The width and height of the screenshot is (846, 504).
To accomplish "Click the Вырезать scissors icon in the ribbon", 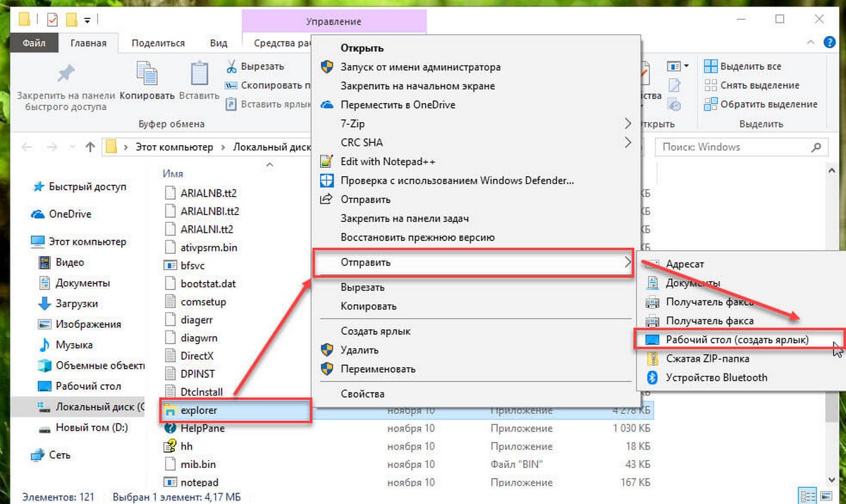I will (231, 66).
